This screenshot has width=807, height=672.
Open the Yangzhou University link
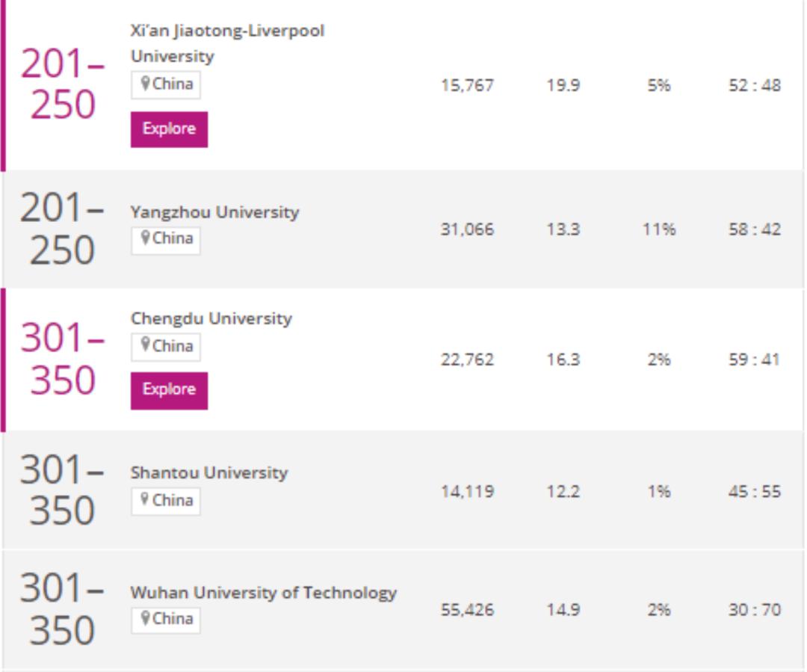214,212
